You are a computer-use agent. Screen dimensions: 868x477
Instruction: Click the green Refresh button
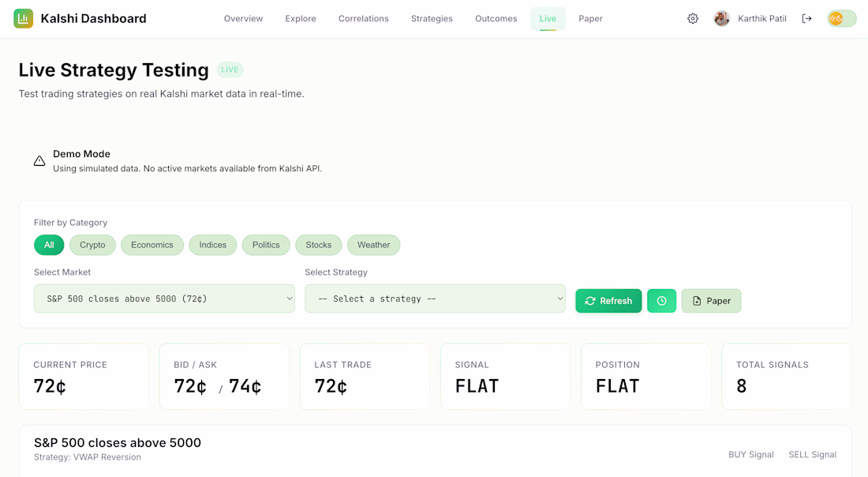click(x=608, y=301)
